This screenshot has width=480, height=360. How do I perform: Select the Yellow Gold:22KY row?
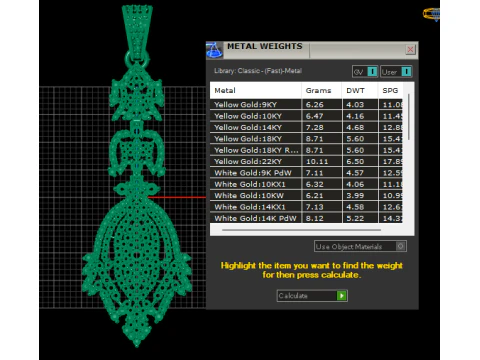(306, 161)
